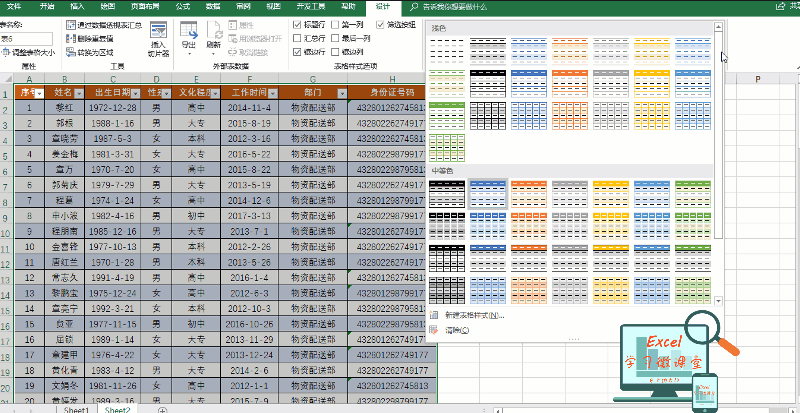Open the filter dropdown on the 性别 header
The width and height of the screenshot is (800, 413).
click(x=166, y=93)
